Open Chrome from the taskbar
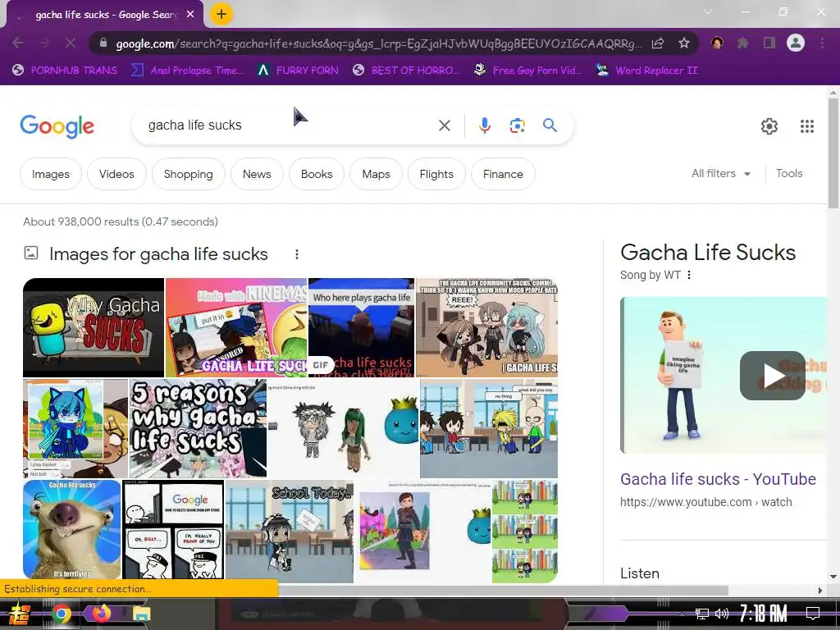The image size is (840, 630). tap(61, 614)
